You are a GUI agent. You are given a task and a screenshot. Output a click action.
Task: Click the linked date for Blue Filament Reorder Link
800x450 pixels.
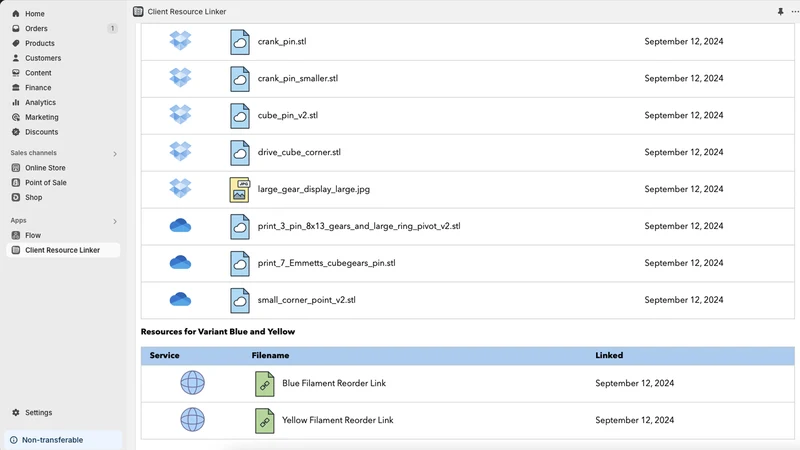coord(635,383)
